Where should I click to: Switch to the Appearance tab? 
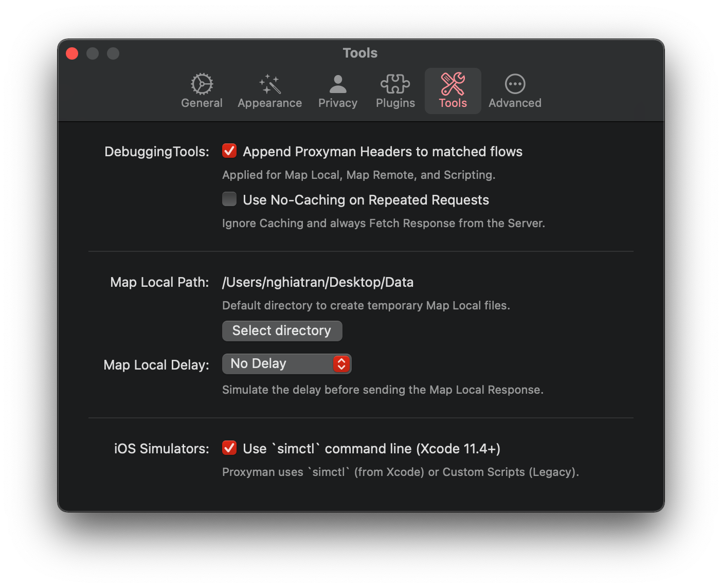click(269, 91)
